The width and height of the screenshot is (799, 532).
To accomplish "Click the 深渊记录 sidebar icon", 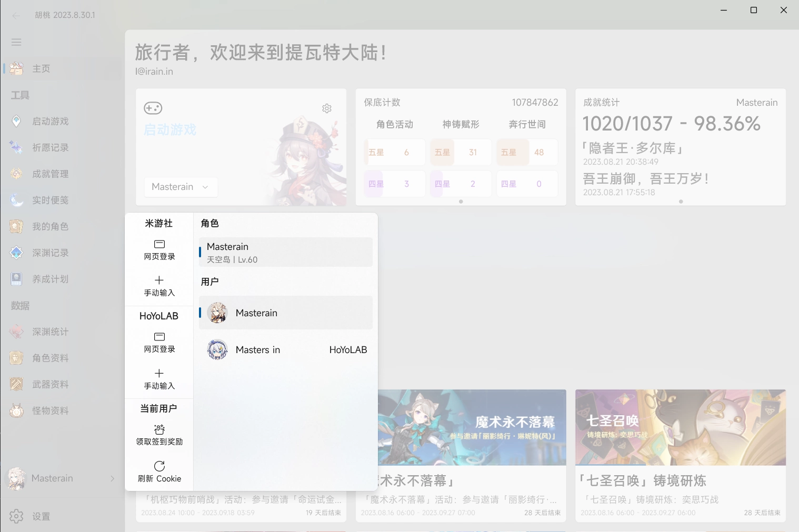I will pyautogui.click(x=16, y=253).
